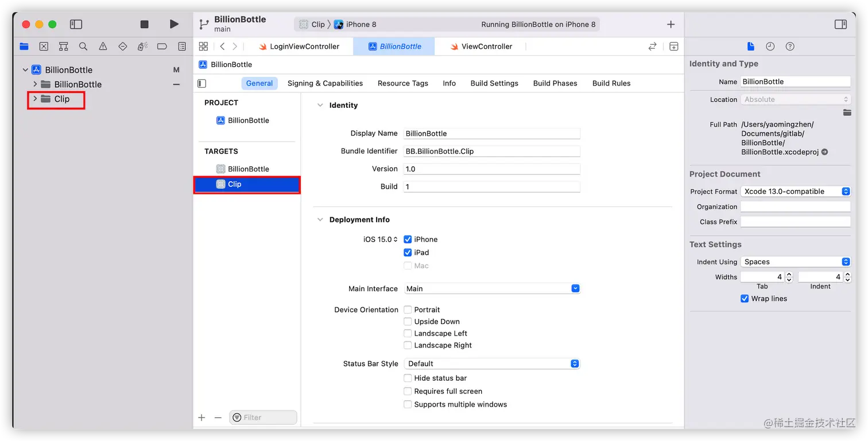Remove selected target with minus
868x441 pixels.
coord(218,417)
